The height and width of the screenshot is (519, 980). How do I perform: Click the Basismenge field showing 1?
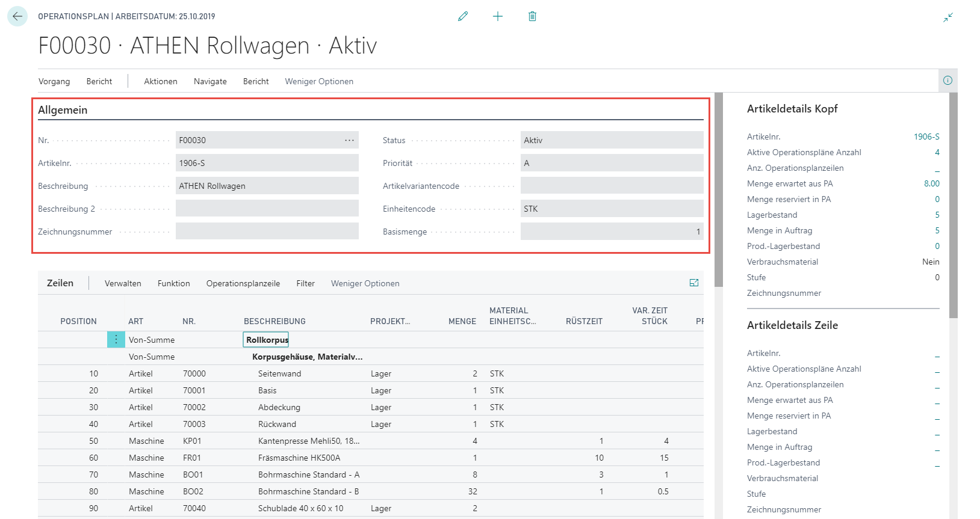612,232
